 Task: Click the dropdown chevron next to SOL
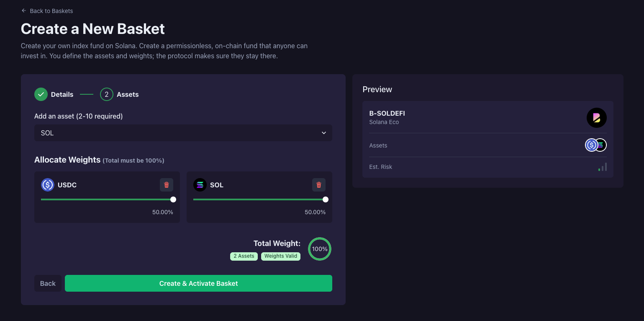coord(323,133)
